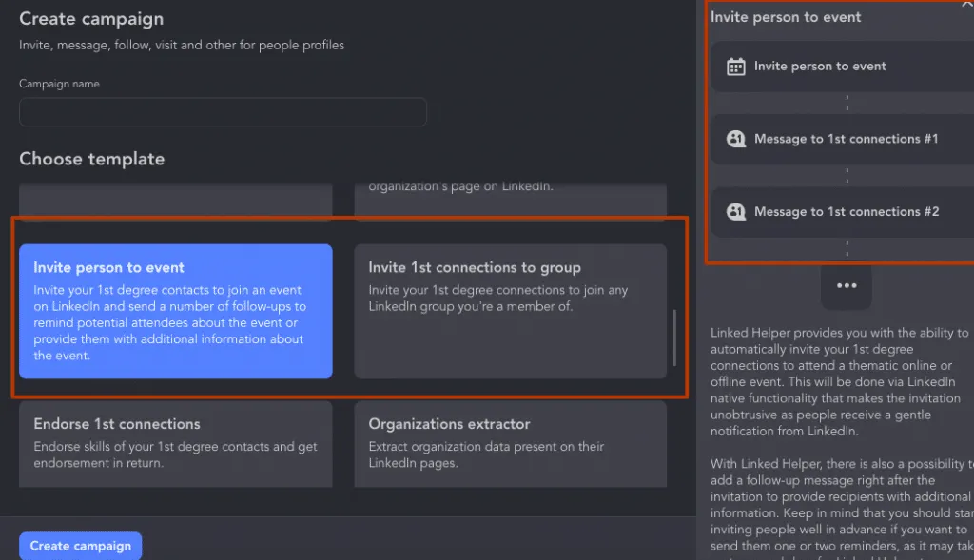This screenshot has width=974, height=560.
Task: Pick the Endorse 1st connections template
Action: (x=176, y=444)
